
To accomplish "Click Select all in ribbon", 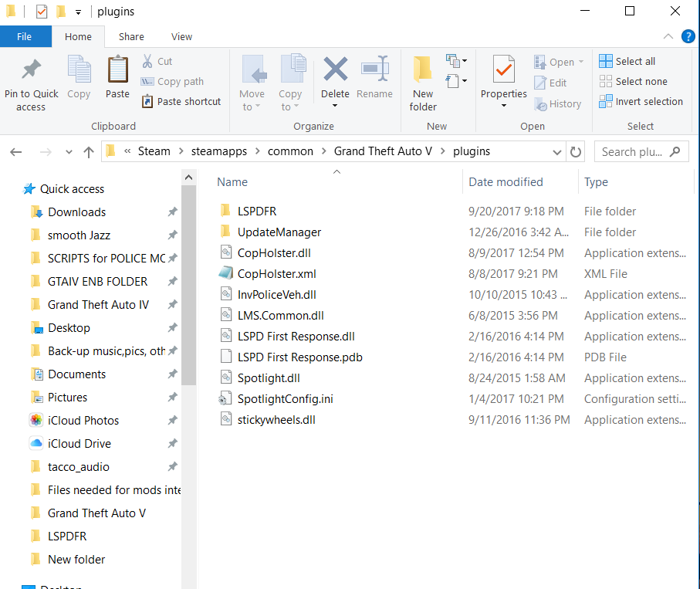I will [x=627, y=61].
